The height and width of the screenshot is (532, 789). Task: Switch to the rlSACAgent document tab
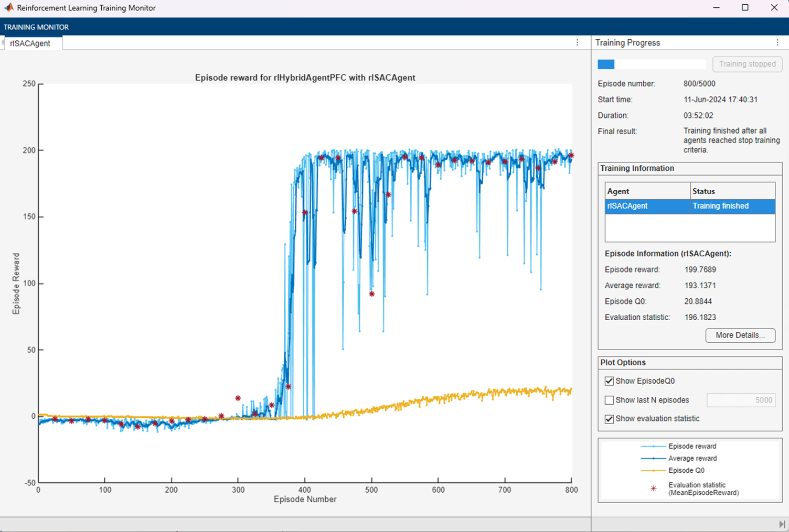[x=30, y=44]
